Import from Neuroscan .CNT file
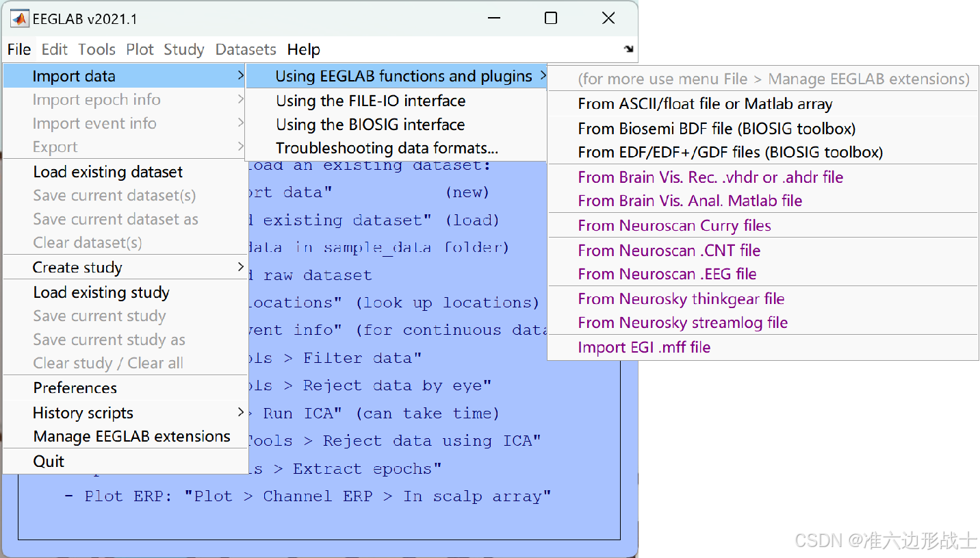Viewport: 980px width, 558px height. (x=763, y=251)
